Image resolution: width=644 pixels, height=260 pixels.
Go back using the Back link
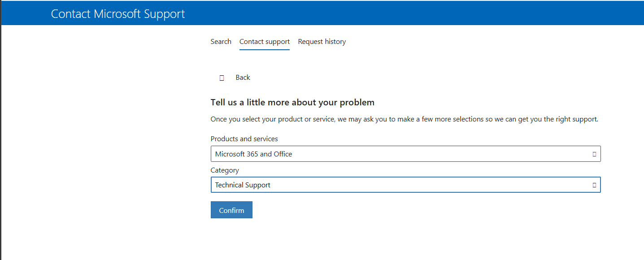[x=243, y=78]
